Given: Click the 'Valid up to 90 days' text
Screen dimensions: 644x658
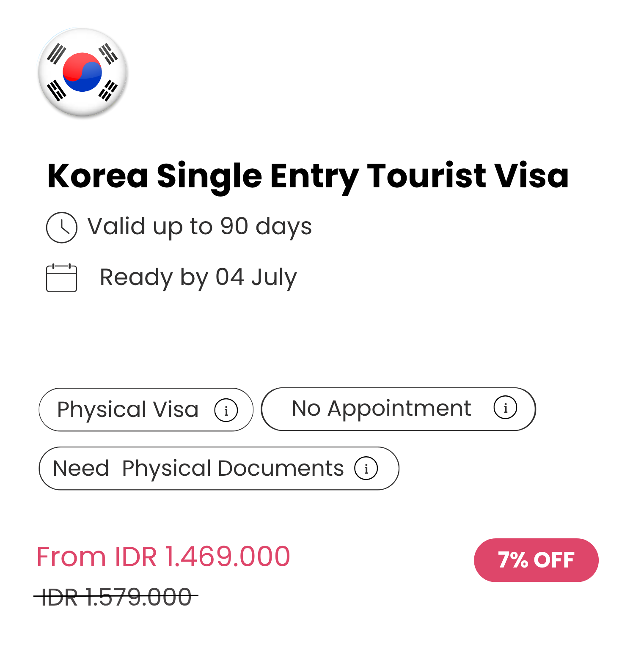Looking at the screenshot, I should pyautogui.click(x=199, y=227).
